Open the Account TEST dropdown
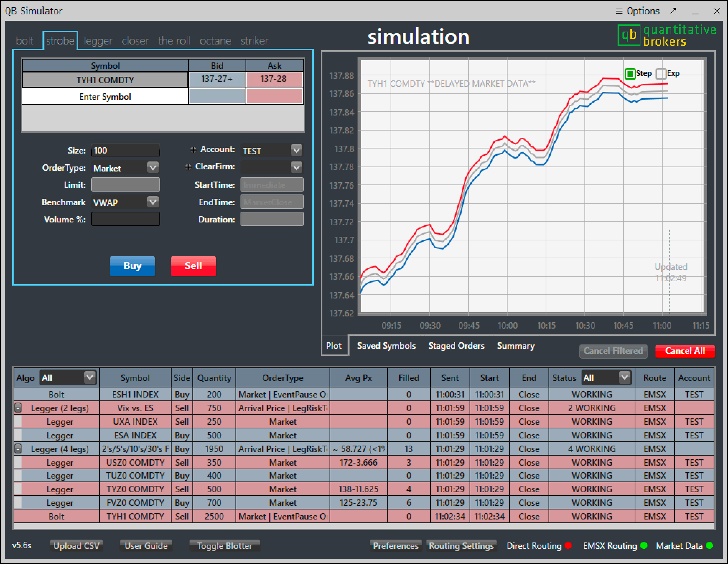The height and width of the screenshot is (564, 728). click(297, 150)
